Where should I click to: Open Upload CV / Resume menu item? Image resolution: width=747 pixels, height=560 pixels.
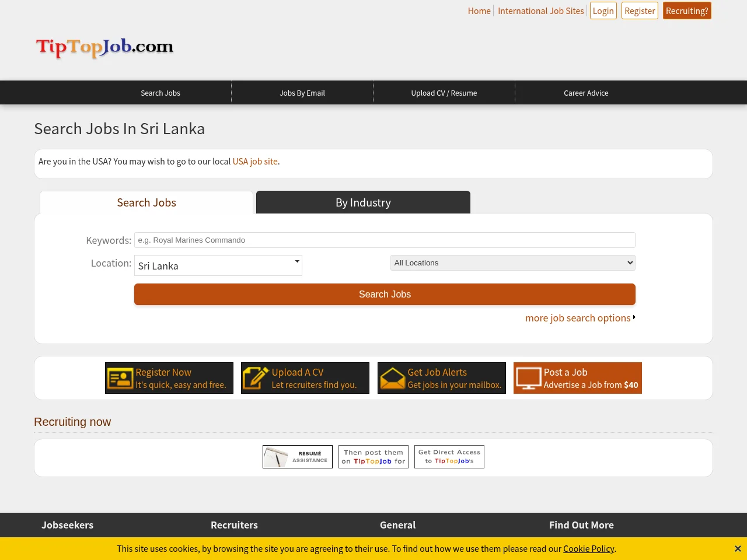444,93
